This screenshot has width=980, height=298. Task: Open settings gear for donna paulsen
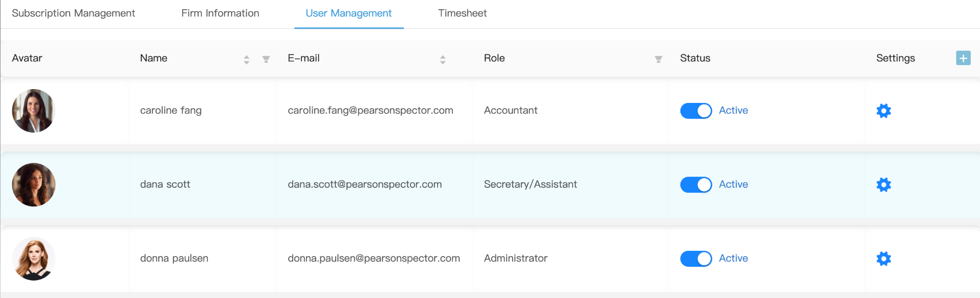[883, 259]
